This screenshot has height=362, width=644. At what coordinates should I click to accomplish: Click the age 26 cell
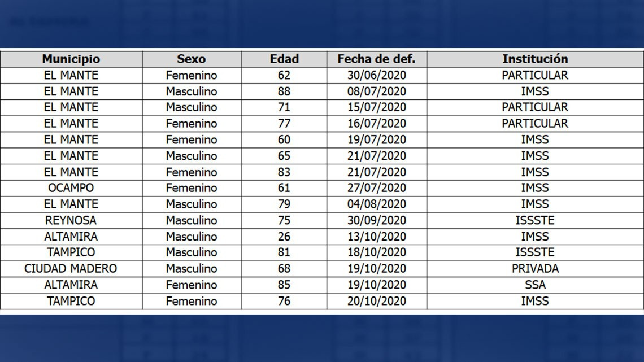point(284,237)
